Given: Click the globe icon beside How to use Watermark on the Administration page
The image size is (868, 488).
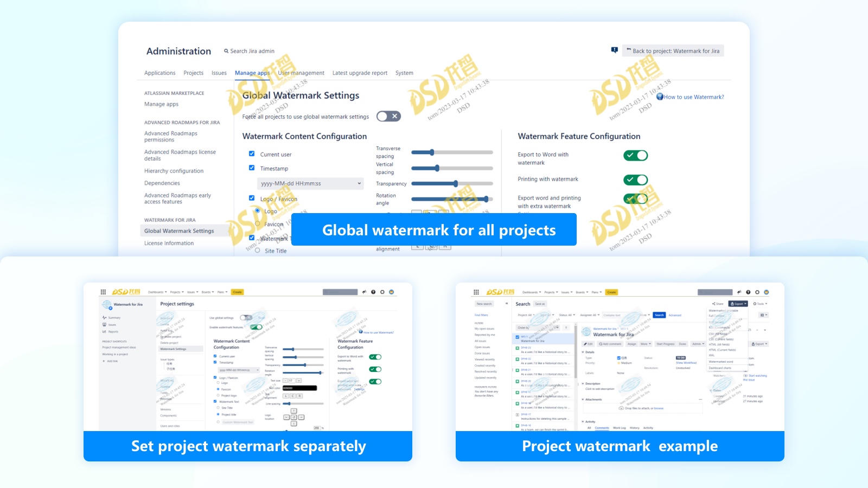Looking at the screenshot, I should 660,97.
